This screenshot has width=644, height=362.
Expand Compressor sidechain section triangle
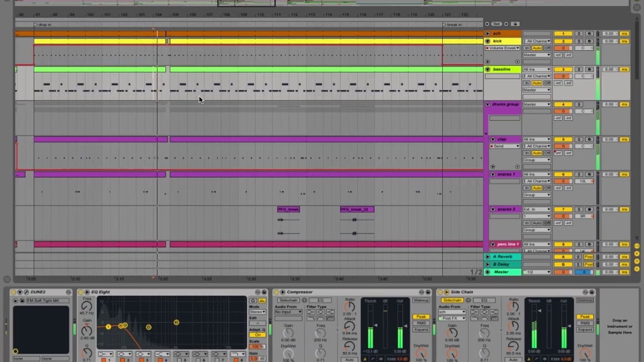pos(283,292)
